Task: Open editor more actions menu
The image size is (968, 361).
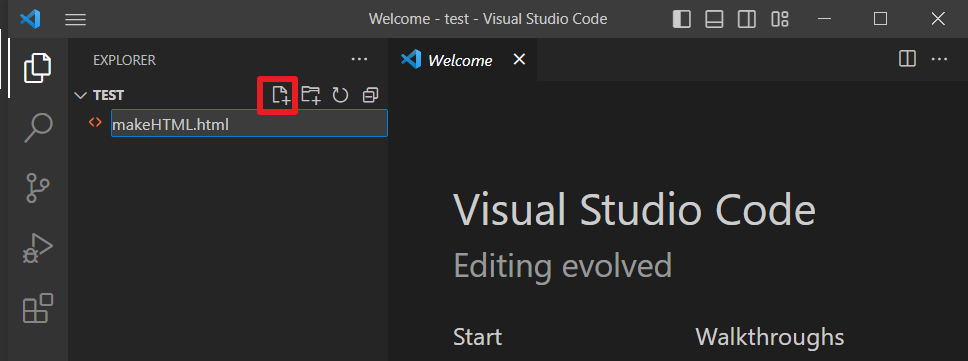Action: [x=939, y=59]
